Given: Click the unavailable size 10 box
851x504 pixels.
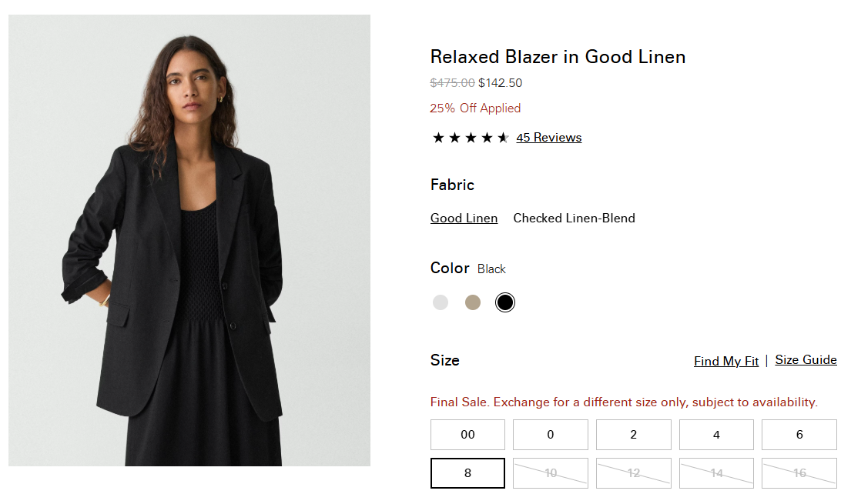Looking at the screenshot, I should [551, 473].
